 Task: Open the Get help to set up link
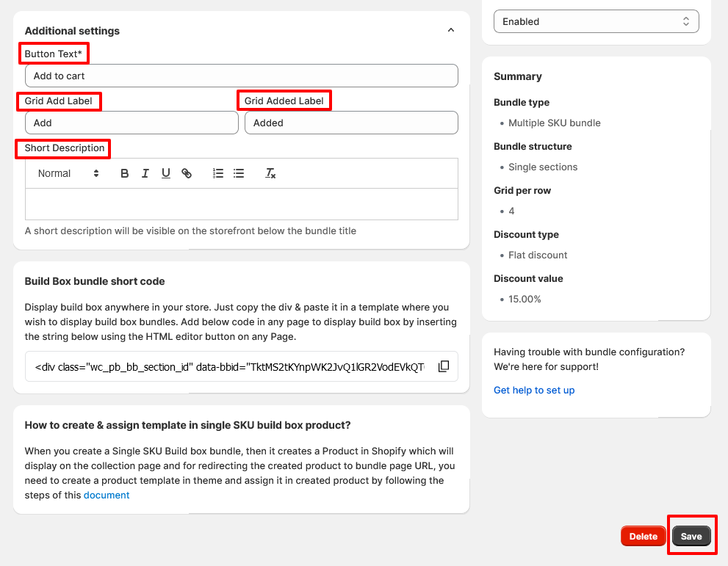(x=534, y=390)
